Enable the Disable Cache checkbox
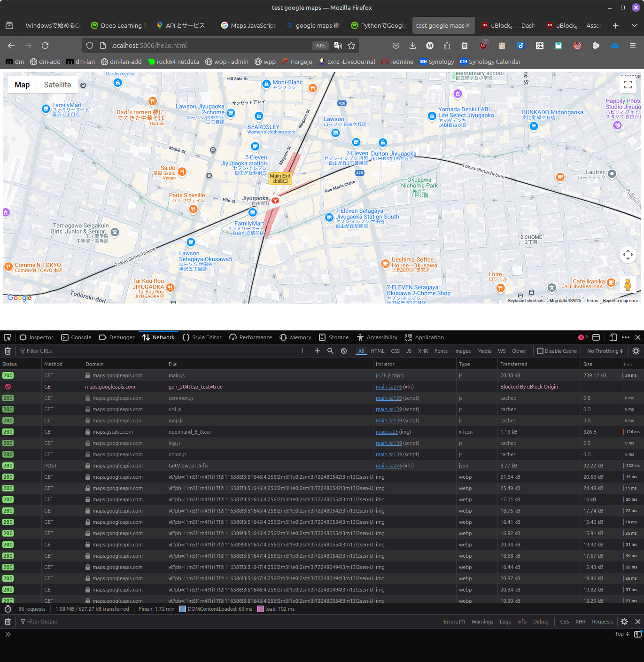 tap(541, 350)
